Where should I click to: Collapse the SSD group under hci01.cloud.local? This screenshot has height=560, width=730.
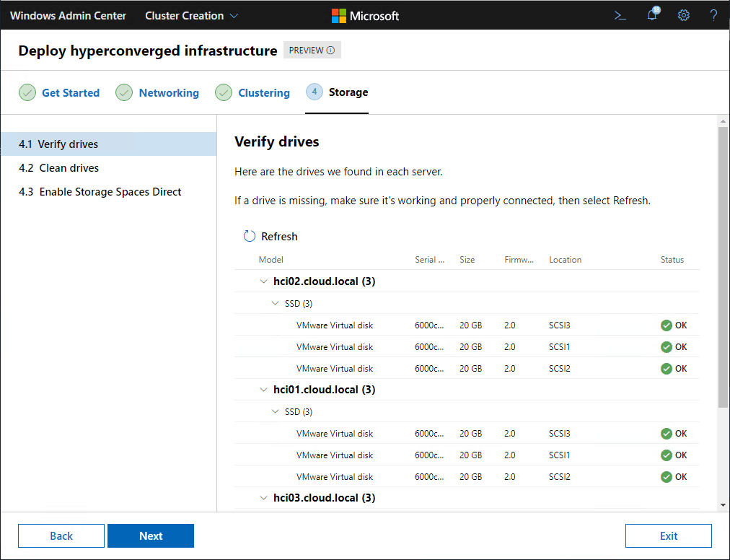[x=275, y=411]
